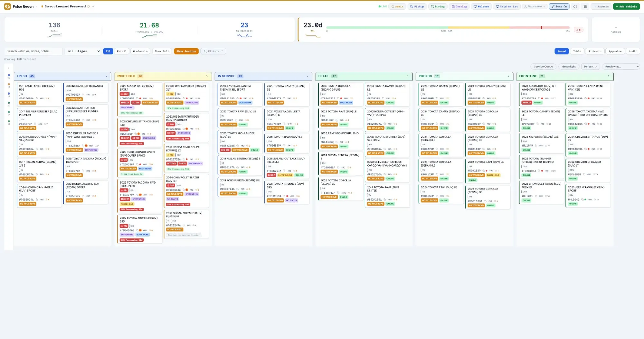
Task: Toggle the Wholesale filter
Action: coord(140,51)
